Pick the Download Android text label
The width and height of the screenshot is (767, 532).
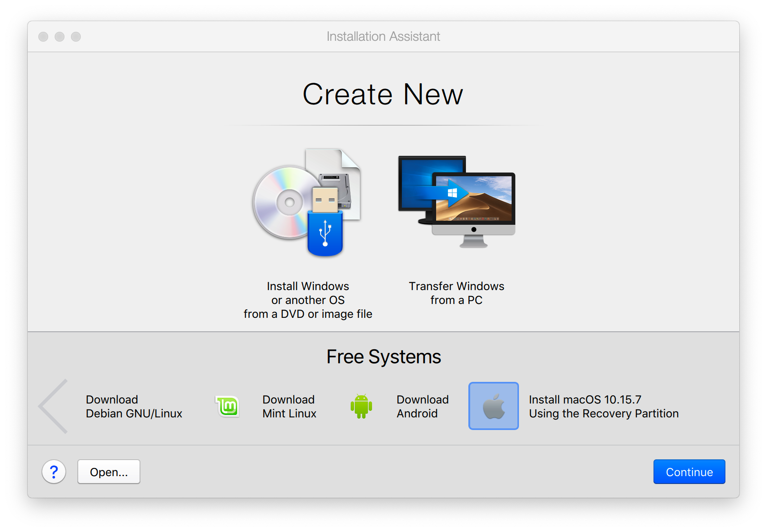422,406
